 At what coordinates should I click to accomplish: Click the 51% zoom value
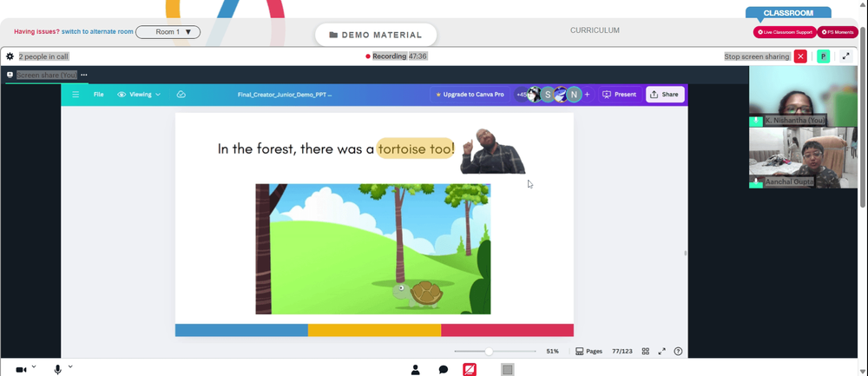(552, 351)
